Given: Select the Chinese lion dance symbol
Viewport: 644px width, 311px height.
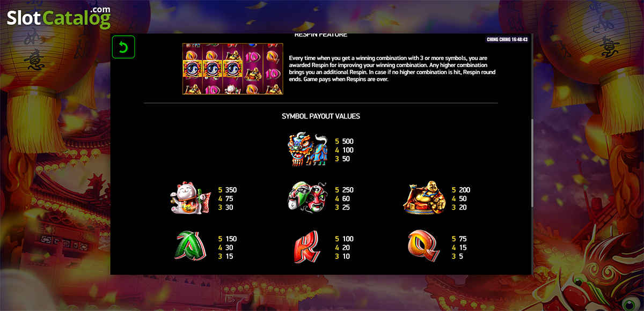Looking at the screenshot, I should [x=308, y=150].
